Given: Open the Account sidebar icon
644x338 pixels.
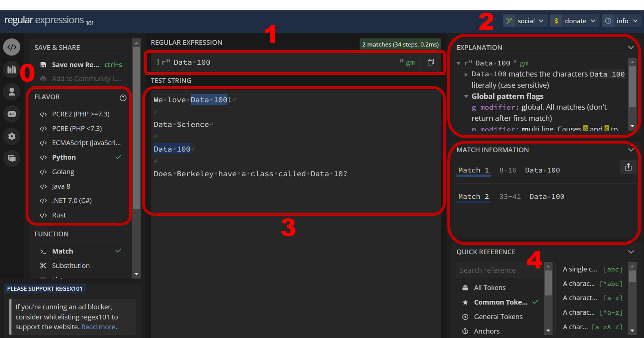Looking at the screenshot, I should pyautogui.click(x=12, y=92).
